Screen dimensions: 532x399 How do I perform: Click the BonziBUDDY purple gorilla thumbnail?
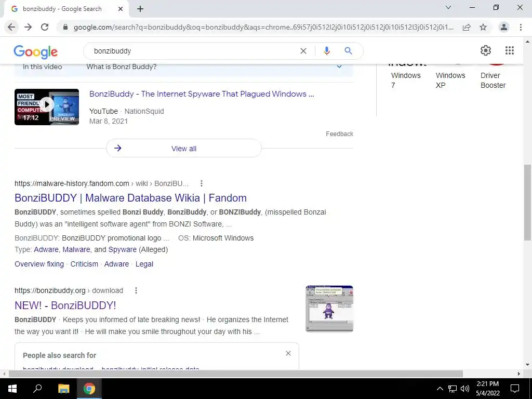(329, 309)
